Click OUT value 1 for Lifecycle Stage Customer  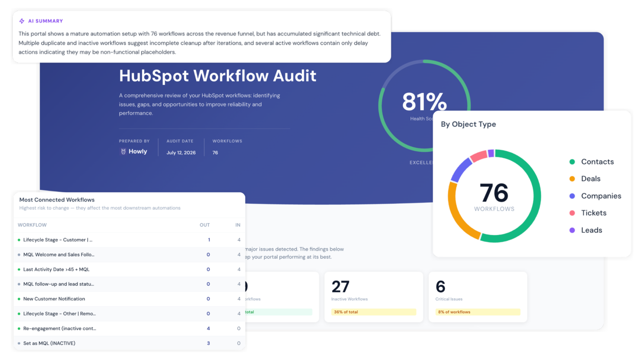[209, 240]
